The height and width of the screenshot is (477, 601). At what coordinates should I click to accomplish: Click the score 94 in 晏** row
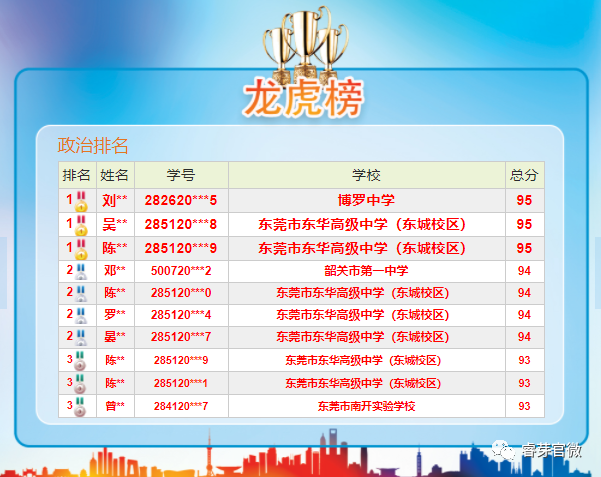click(x=524, y=337)
